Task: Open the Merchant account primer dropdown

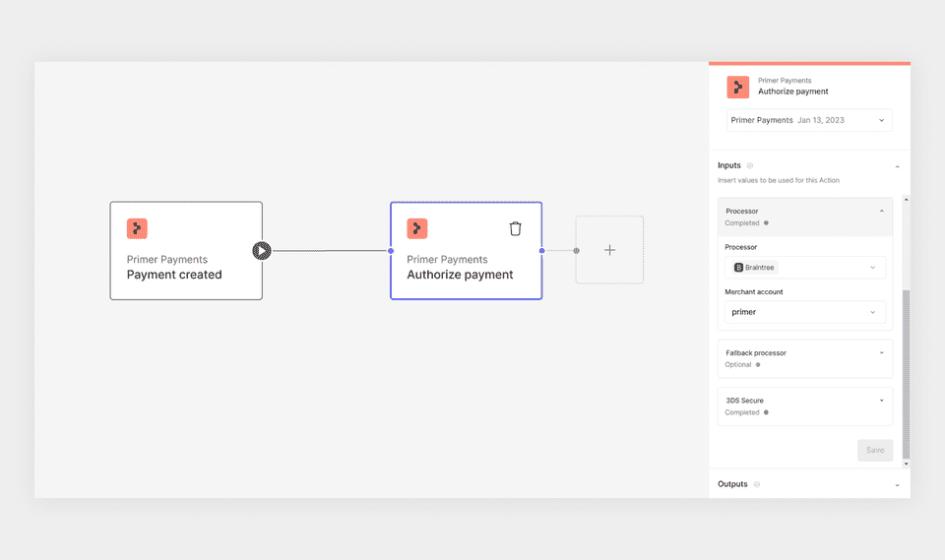Action: pos(805,312)
